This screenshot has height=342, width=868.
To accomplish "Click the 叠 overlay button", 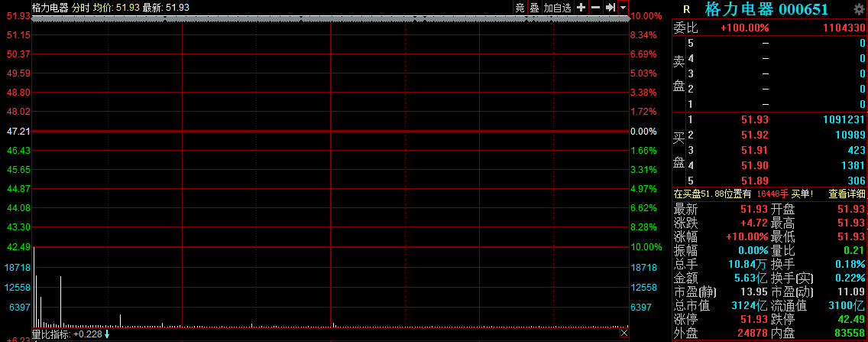I will (534, 8).
